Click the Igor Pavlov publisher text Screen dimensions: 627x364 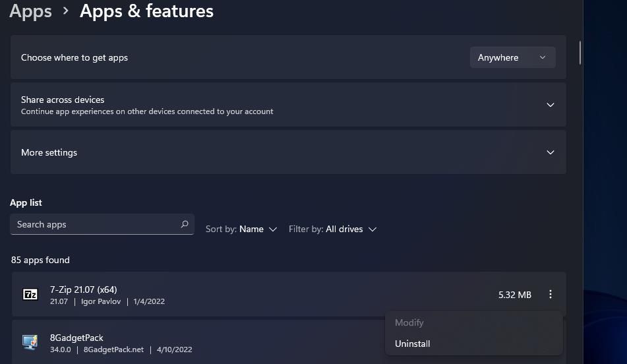(101, 301)
